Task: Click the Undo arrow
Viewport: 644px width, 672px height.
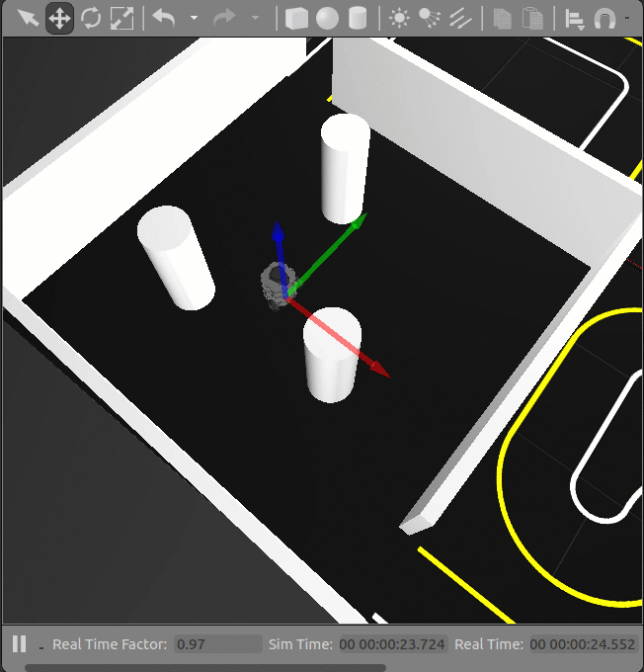Action: (x=165, y=18)
